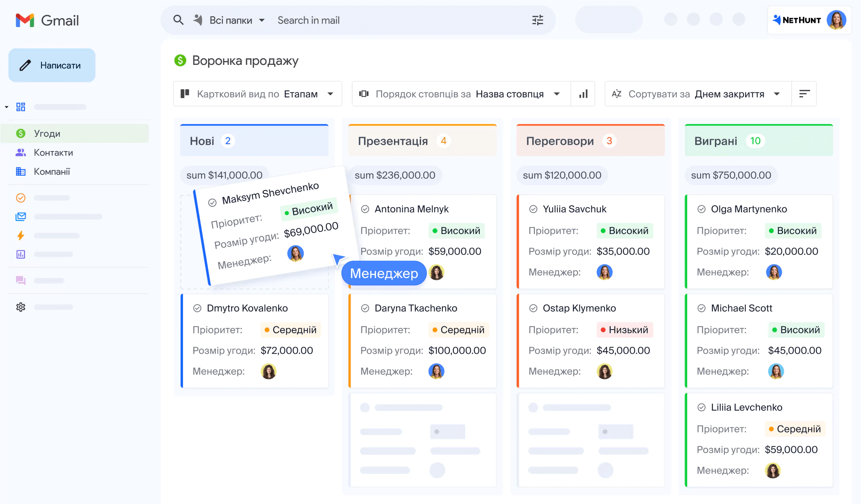The height and width of the screenshot is (504, 861).
Task: Expand the Днем закриття sorting dropdown
Action: click(x=776, y=94)
